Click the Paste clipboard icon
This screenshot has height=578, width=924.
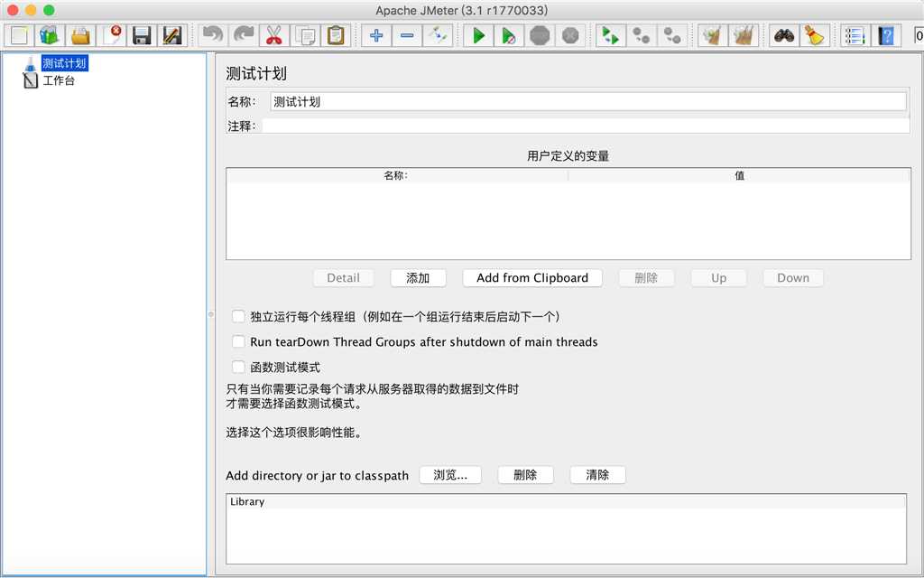(x=336, y=35)
